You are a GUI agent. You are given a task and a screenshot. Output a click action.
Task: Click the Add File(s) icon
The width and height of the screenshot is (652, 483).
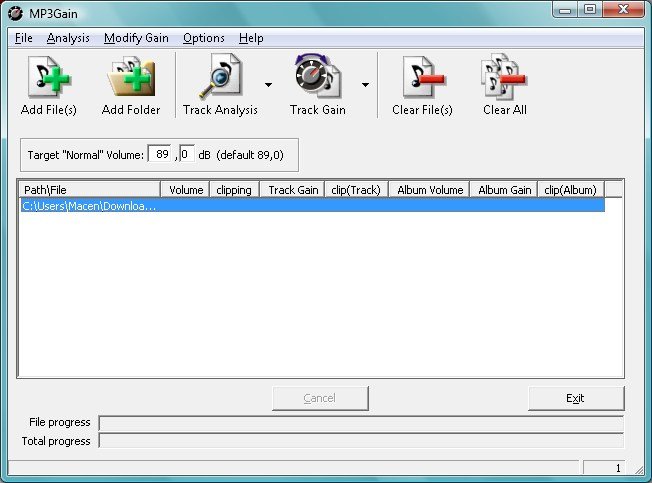tap(49, 77)
